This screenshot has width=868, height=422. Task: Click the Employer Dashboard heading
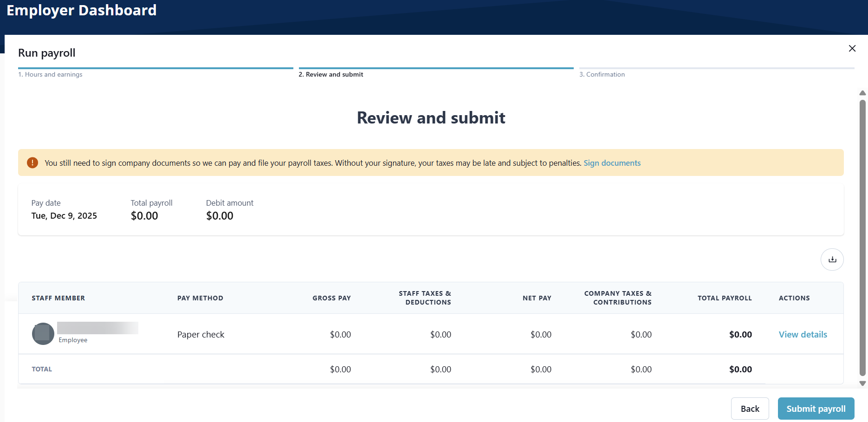click(x=82, y=10)
